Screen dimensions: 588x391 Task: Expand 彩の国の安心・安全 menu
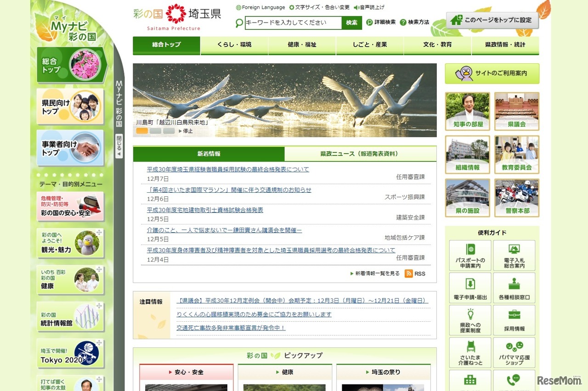tap(70, 207)
